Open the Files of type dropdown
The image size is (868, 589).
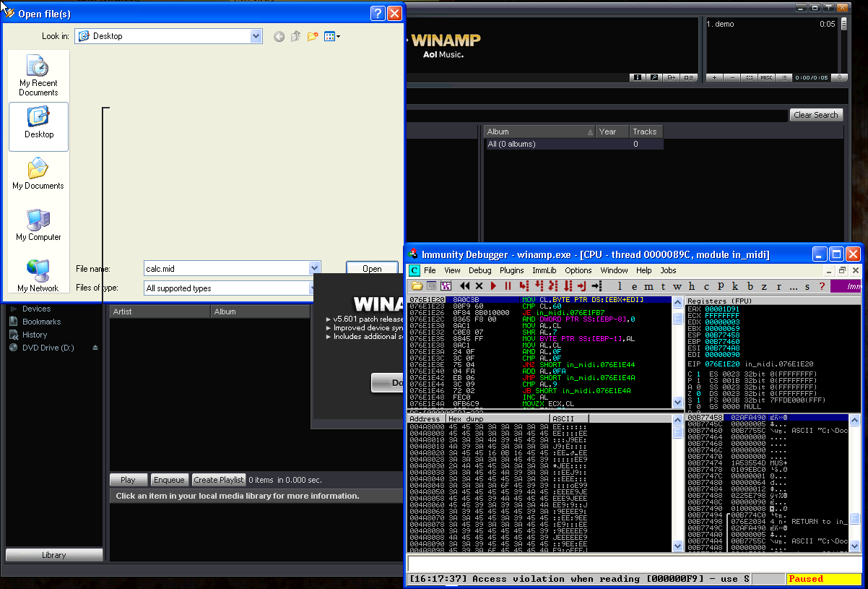click(314, 288)
